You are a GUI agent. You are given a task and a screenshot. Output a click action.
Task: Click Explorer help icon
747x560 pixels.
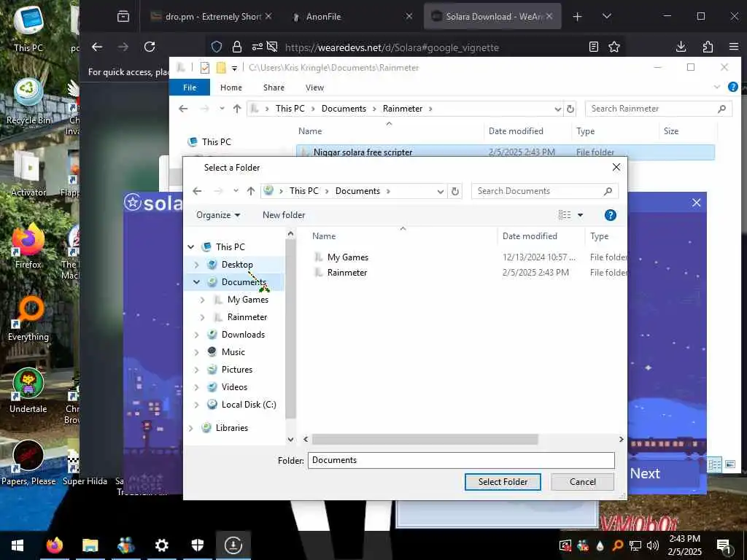[732, 87]
